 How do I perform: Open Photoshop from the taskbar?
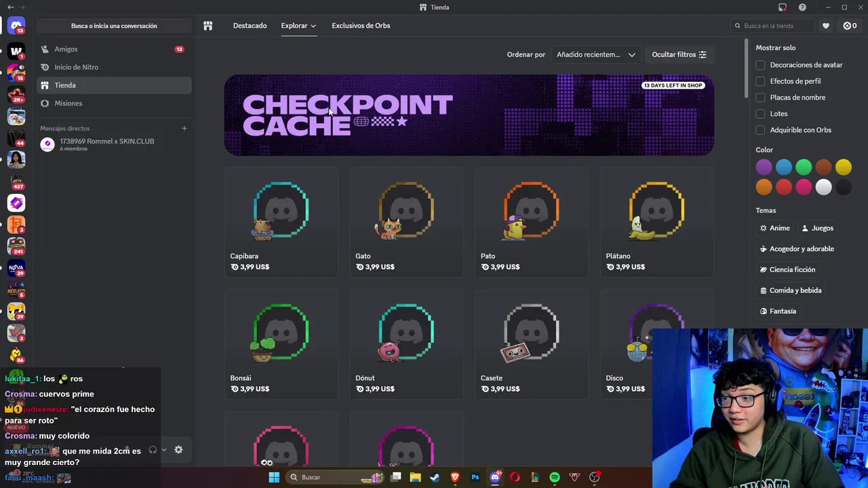475,477
